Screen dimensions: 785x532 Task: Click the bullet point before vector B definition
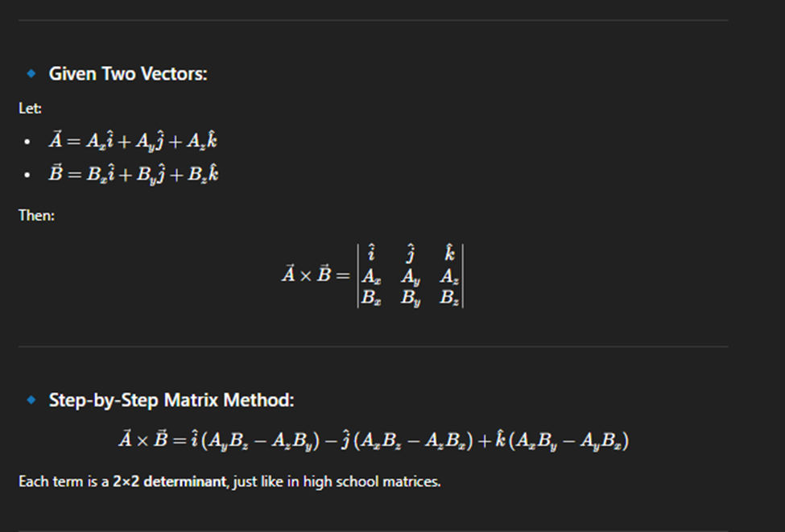pyautogui.click(x=28, y=175)
